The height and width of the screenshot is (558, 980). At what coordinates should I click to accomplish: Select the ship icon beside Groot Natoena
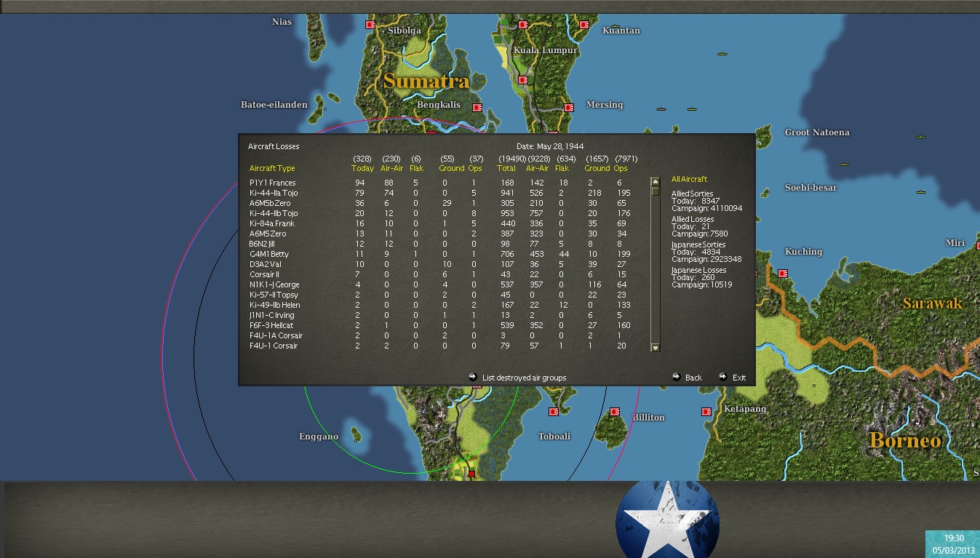[920, 136]
